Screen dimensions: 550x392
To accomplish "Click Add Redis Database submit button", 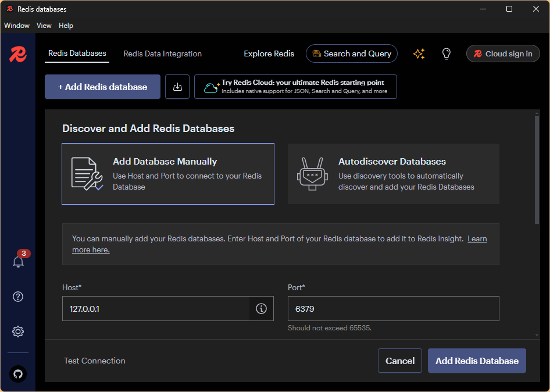I will tap(477, 361).
